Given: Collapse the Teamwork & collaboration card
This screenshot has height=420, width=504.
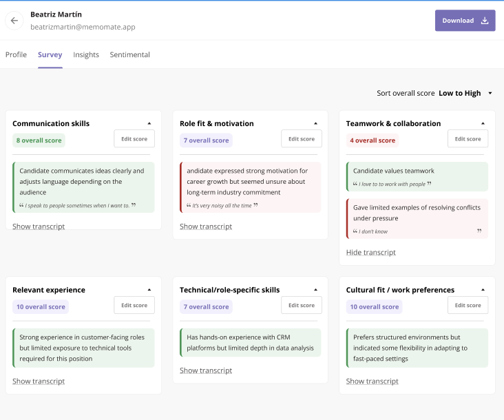Looking at the screenshot, I should [x=483, y=124].
